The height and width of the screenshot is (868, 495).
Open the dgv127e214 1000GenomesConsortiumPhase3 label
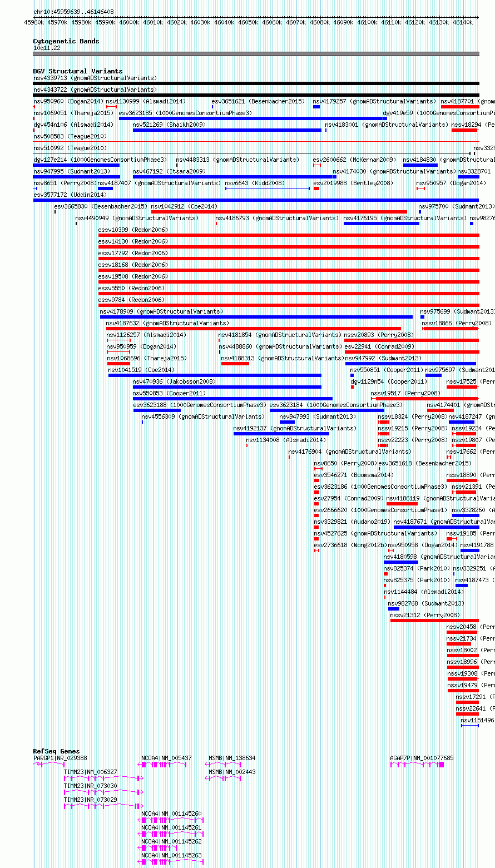(100, 160)
